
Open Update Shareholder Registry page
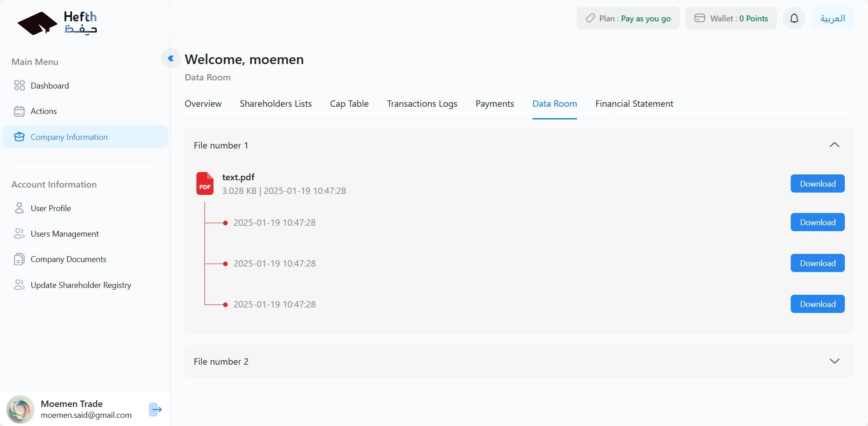81,285
